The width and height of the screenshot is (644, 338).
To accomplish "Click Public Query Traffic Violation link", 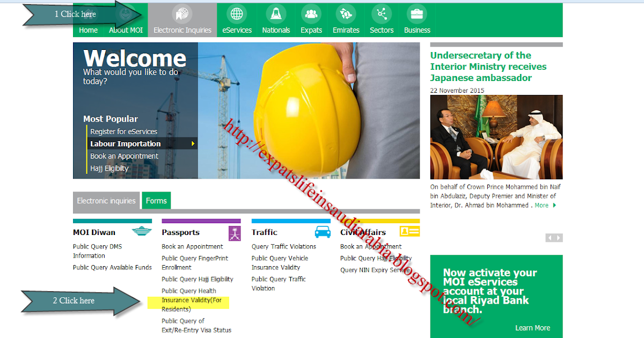I will click(279, 284).
